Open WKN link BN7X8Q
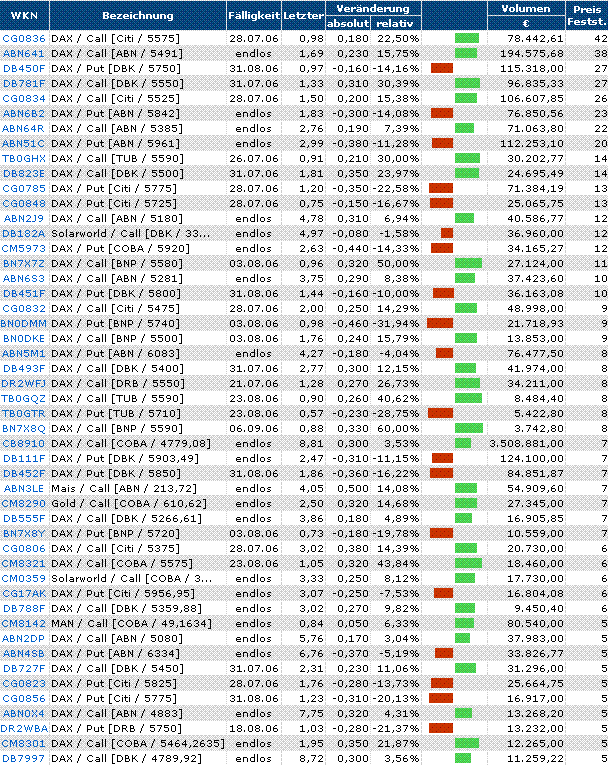The width and height of the screenshot is (608, 765). [x=24, y=428]
